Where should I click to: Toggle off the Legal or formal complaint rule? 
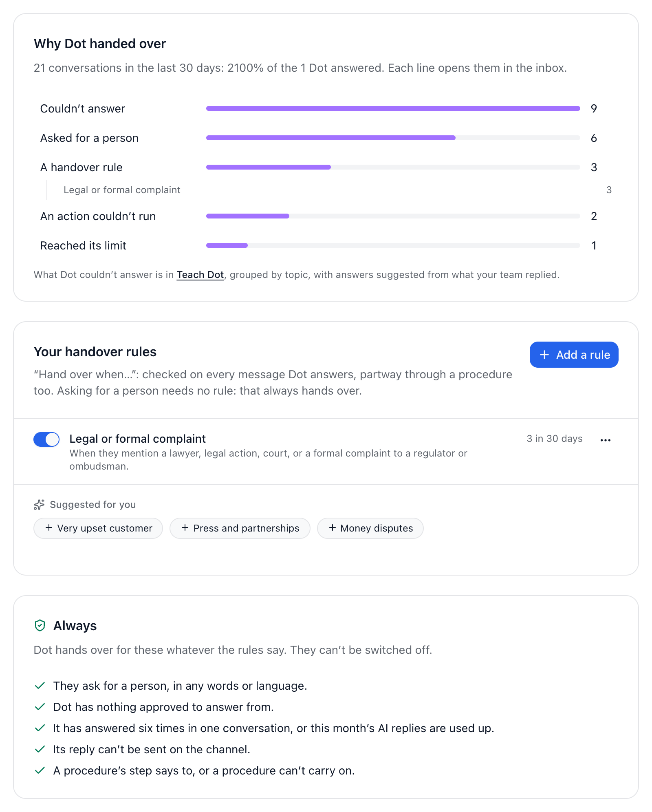[x=46, y=439]
